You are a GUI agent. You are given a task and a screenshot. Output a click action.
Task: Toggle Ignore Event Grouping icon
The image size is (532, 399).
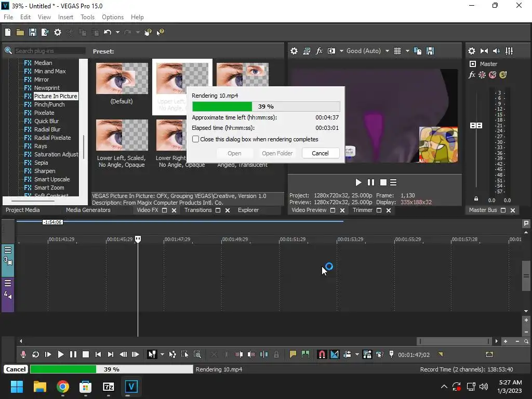pos(380,354)
